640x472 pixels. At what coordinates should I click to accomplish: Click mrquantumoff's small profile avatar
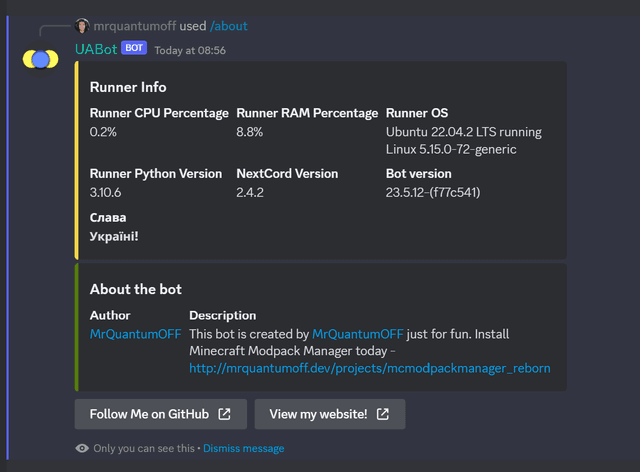point(82,26)
